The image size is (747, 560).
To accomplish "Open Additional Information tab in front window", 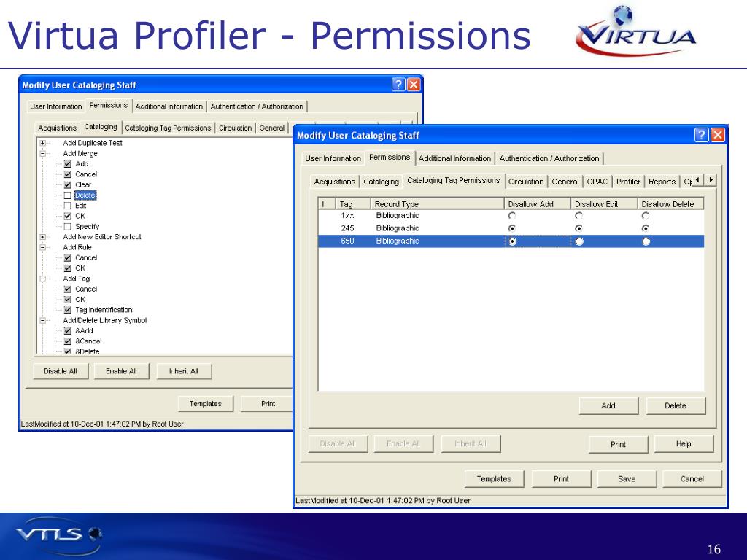I will click(454, 158).
